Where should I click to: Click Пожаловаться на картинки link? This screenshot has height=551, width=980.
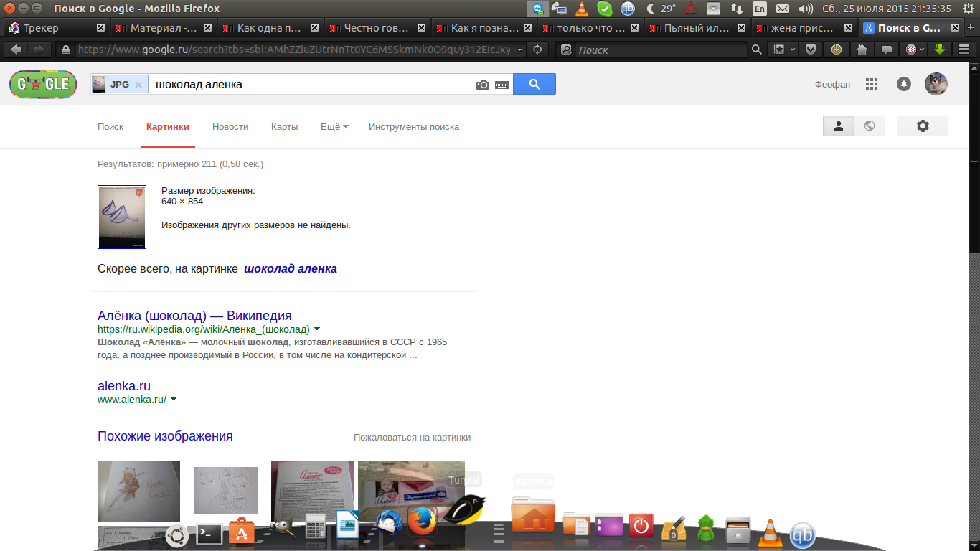point(412,437)
